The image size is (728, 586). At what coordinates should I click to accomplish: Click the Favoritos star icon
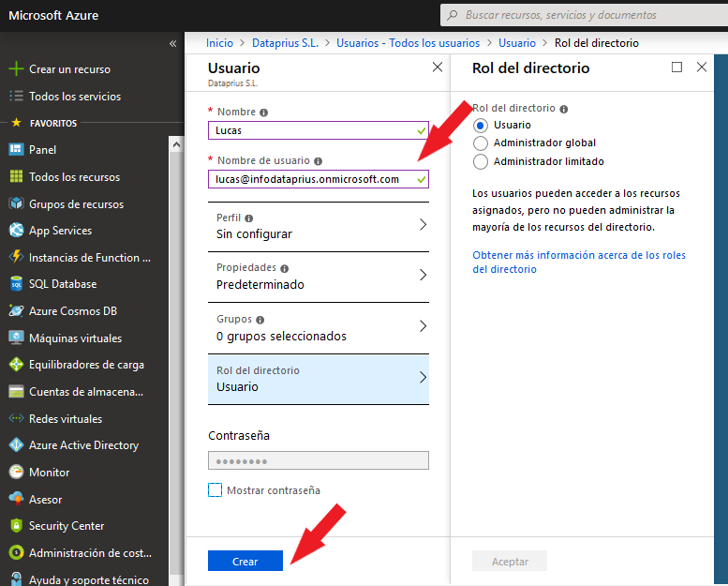(16, 123)
